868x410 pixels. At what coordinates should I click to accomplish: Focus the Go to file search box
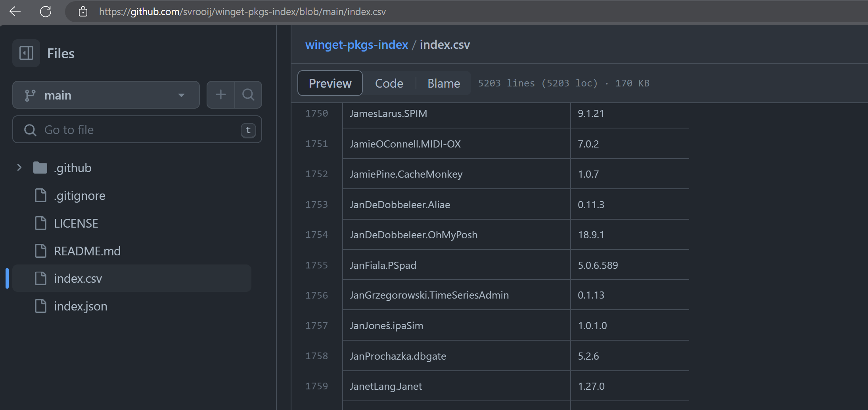[x=131, y=130]
